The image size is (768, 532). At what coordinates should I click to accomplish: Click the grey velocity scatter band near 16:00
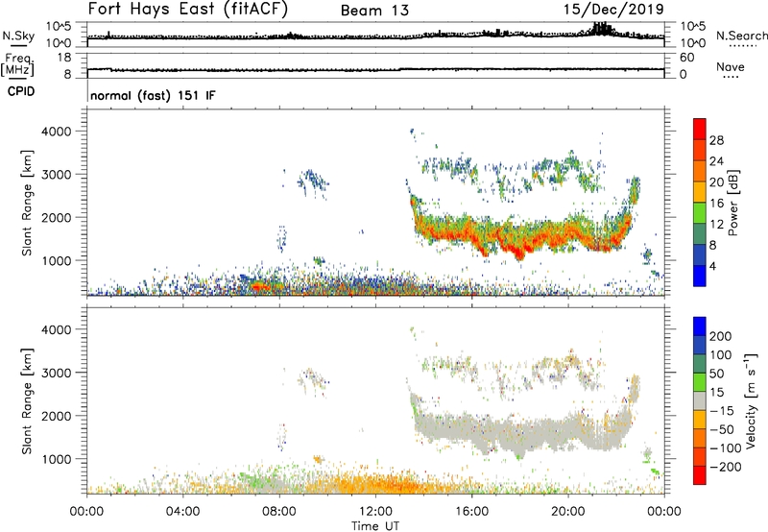472,427
